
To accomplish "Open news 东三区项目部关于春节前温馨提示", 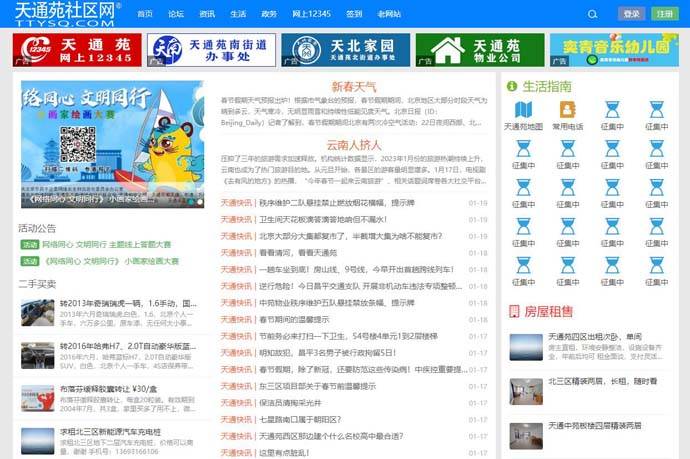I will (317, 386).
